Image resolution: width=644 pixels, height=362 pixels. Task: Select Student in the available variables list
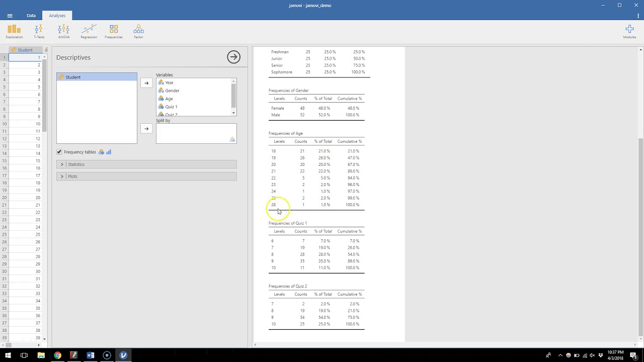click(x=97, y=77)
